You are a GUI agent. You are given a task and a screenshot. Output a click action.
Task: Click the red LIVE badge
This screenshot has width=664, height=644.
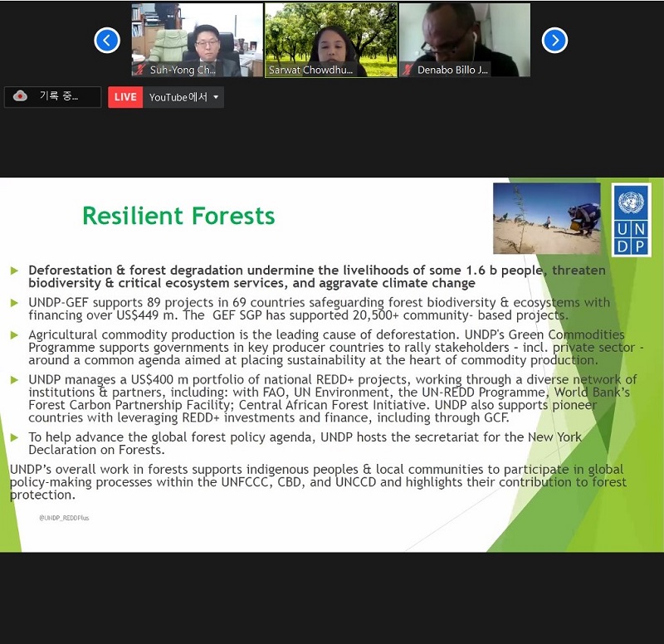click(125, 97)
